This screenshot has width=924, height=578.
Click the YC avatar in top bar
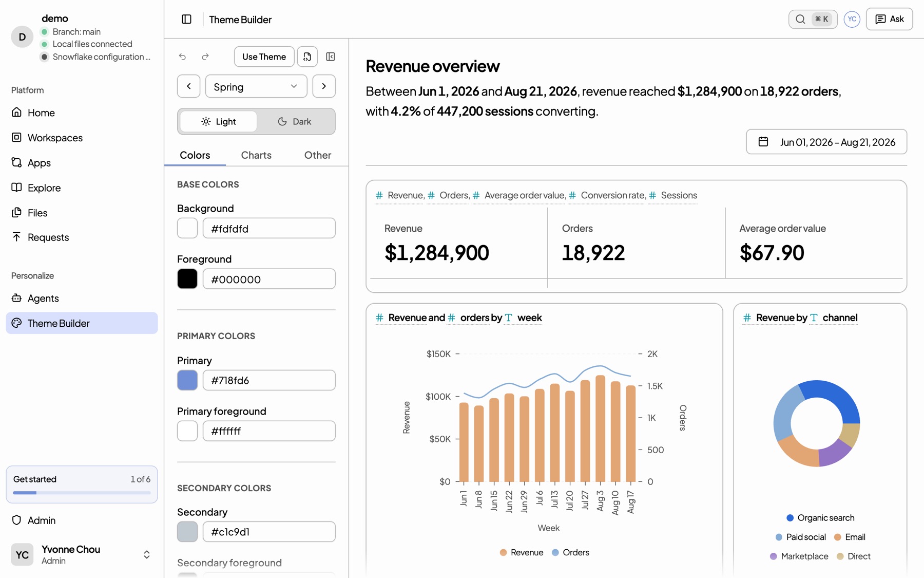(852, 19)
